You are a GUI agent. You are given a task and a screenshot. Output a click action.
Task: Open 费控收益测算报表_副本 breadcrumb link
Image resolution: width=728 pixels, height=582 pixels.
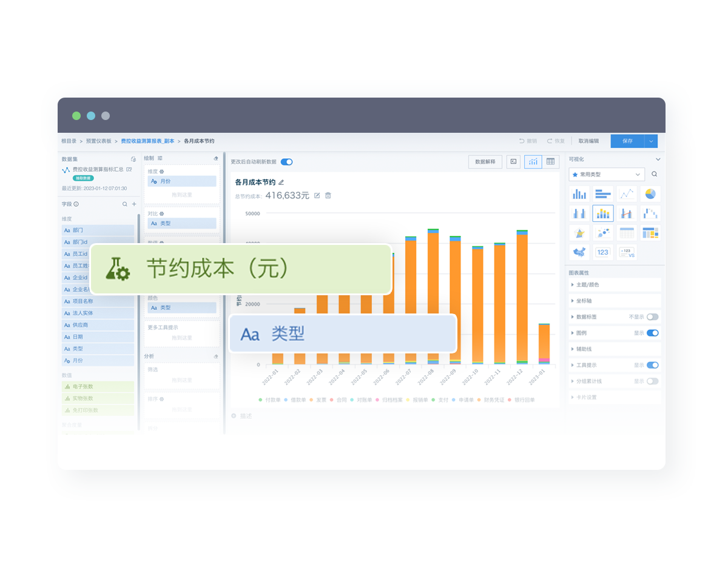147,141
